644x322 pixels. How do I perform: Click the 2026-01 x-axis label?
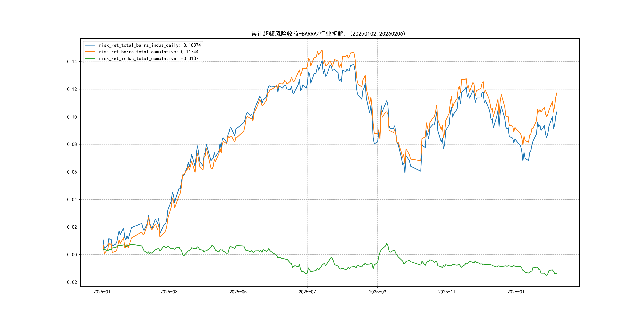(516, 292)
